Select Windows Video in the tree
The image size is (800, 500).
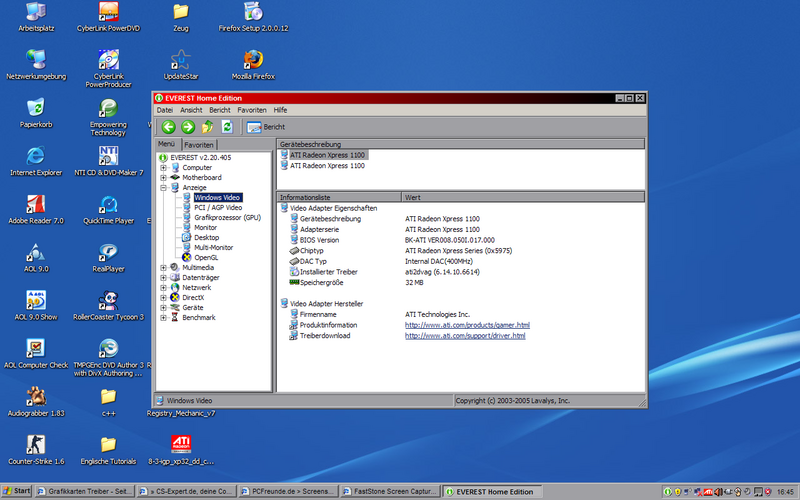point(217,197)
